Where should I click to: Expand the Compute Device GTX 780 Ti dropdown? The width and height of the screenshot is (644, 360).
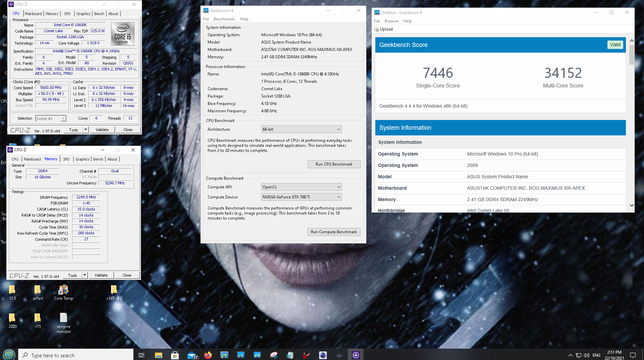click(x=301, y=197)
